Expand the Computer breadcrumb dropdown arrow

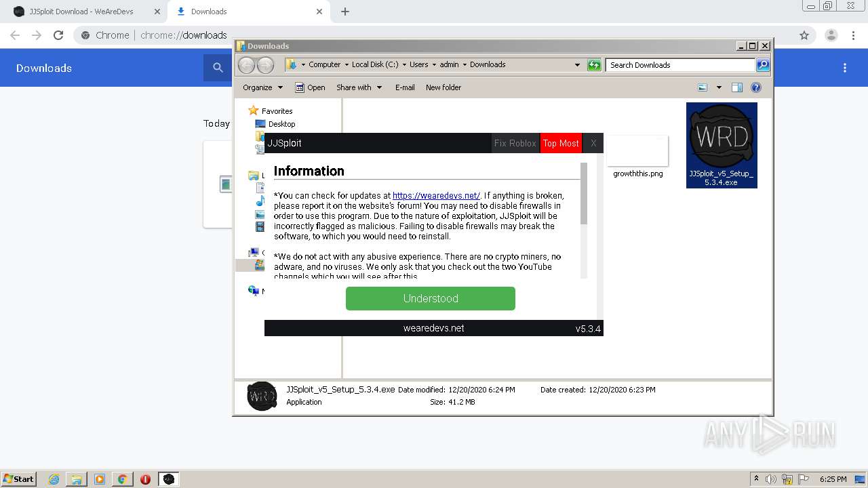coord(347,64)
